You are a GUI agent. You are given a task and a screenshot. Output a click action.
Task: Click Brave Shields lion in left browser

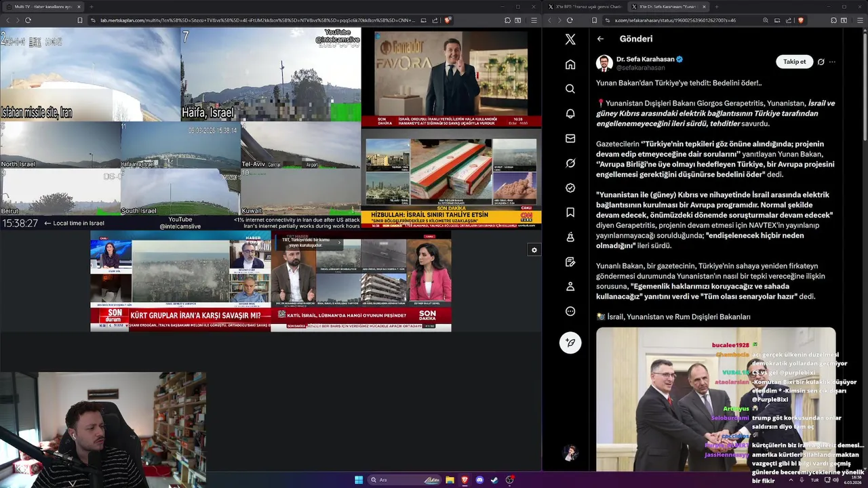click(x=448, y=20)
